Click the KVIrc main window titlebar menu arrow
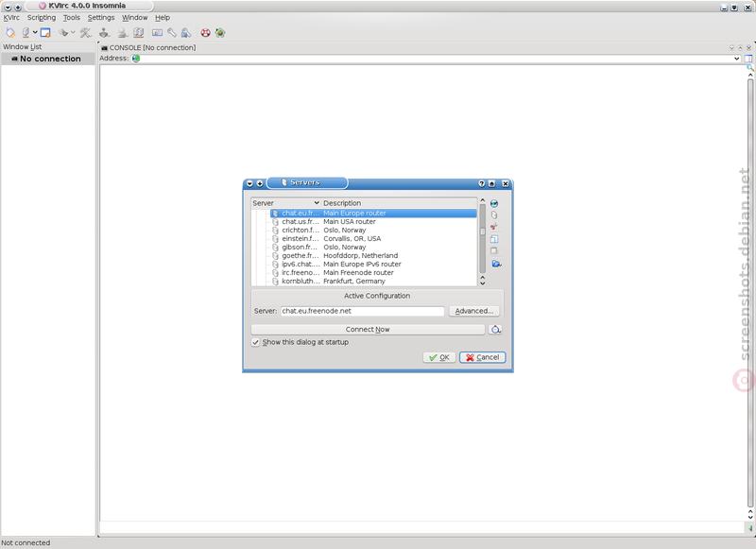 click(x=8, y=8)
